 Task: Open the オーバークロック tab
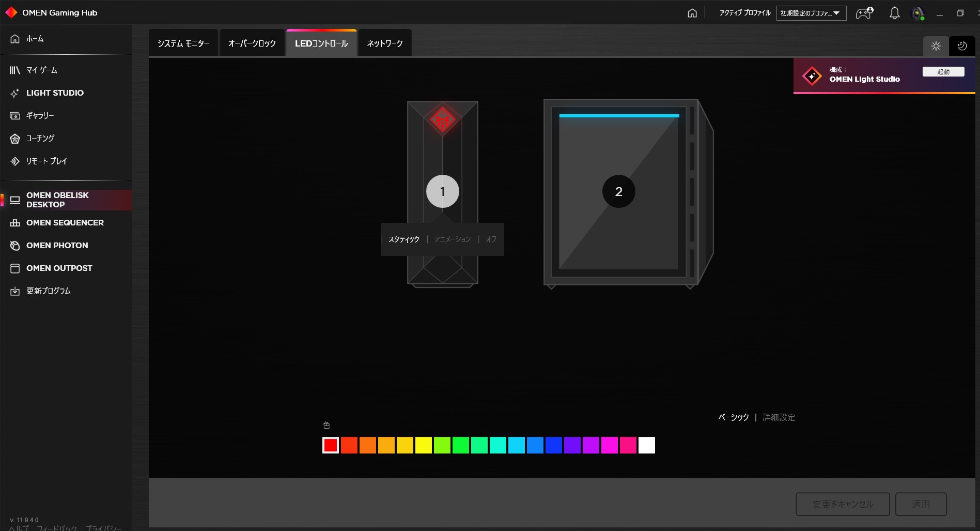(x=252, y=43)
